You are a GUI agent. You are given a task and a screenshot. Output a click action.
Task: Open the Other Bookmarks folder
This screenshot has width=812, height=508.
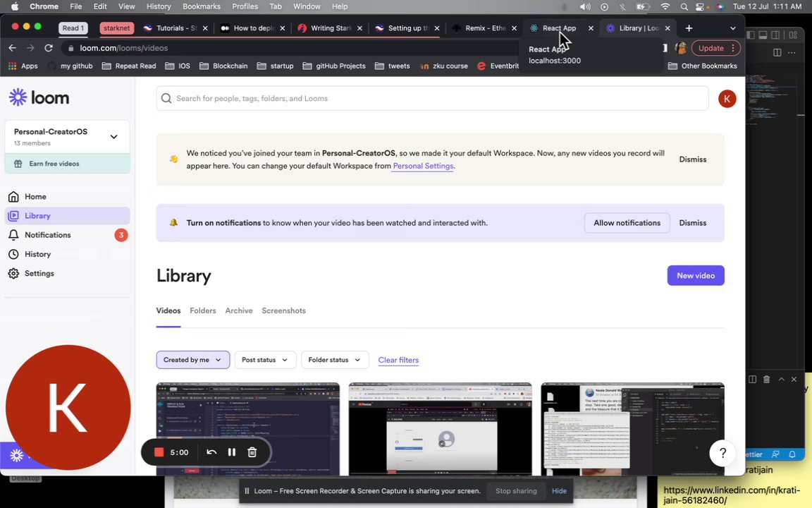click(703, 66)
